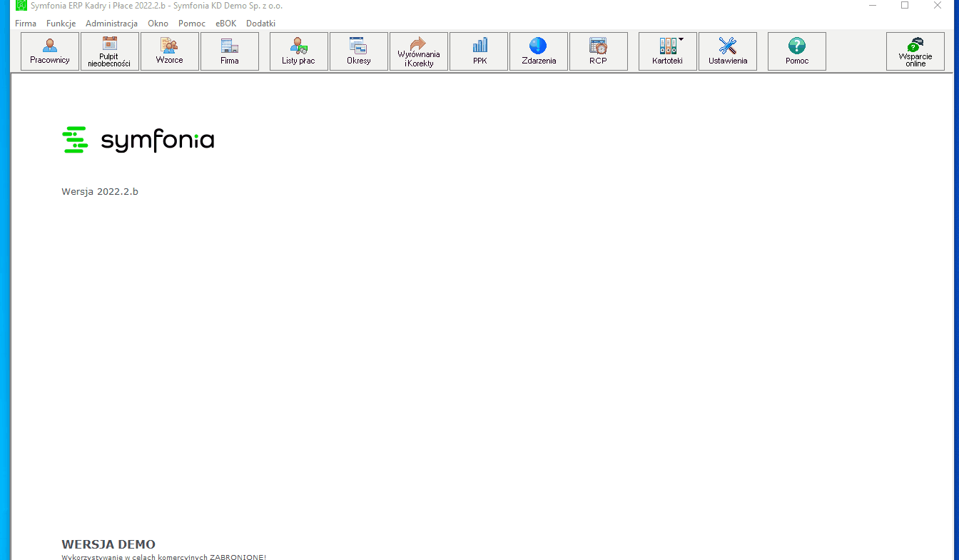Open the Pomoc menu in menu bar
This screenshot has width=959, height=560.
192,24
